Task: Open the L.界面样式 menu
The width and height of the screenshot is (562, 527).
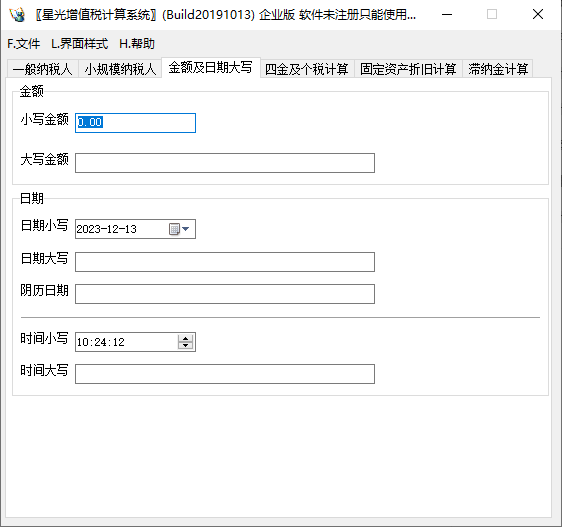Action: 80,44
